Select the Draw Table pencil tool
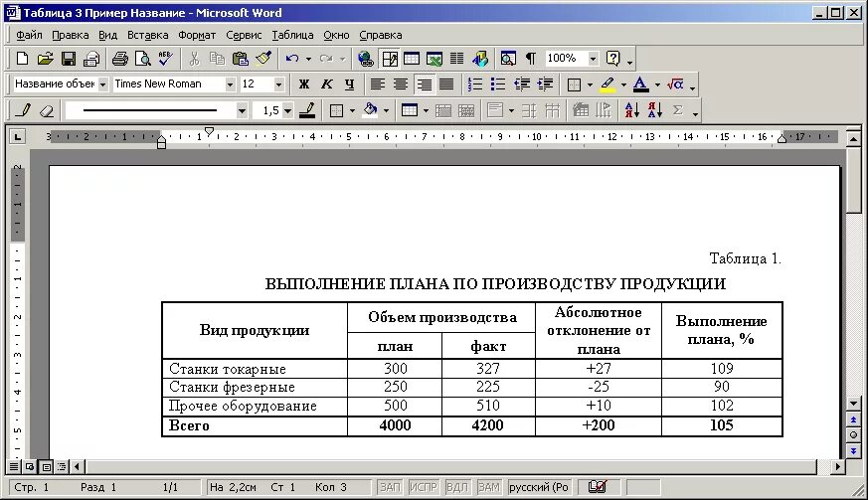 tap(23, 110)
